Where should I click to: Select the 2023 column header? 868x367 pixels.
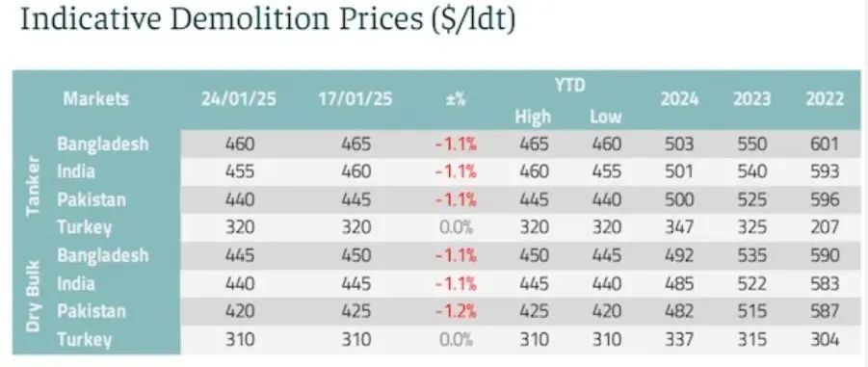point(752,99)
